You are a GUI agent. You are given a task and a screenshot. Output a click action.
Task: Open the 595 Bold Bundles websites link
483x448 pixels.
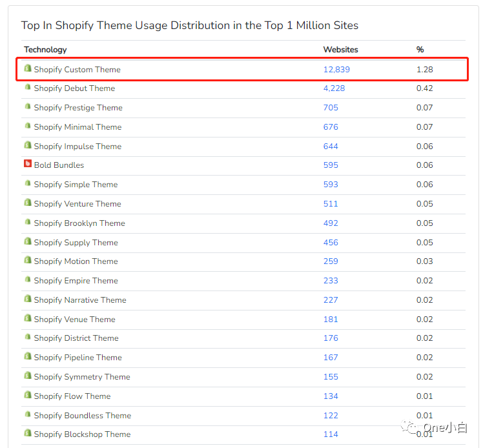pyautogui.click(x=331, y=165)
